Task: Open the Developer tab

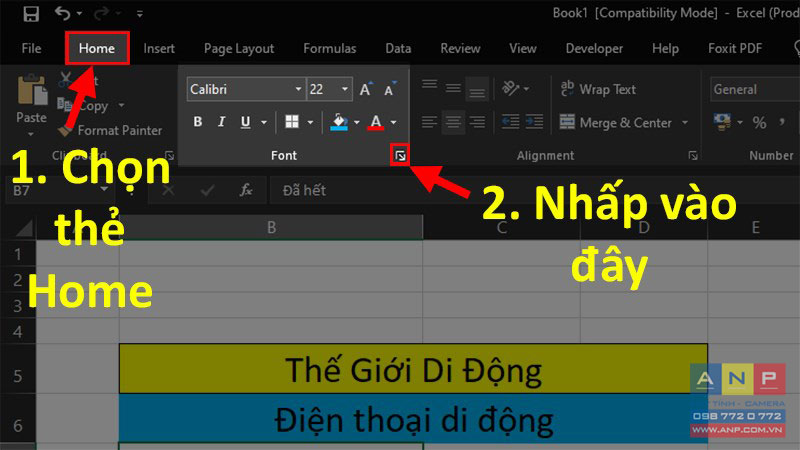Action: coord(594,48)
